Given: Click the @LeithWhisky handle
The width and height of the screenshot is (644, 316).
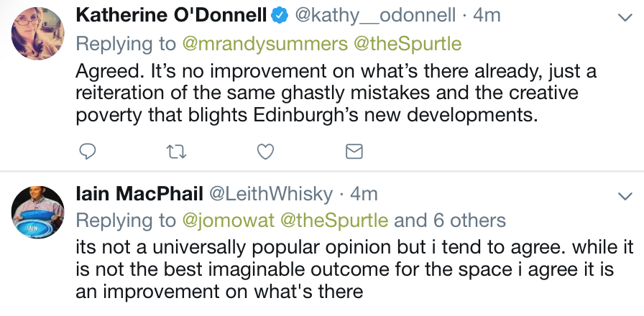Looking at the screenshot, I should click(271, 194).
